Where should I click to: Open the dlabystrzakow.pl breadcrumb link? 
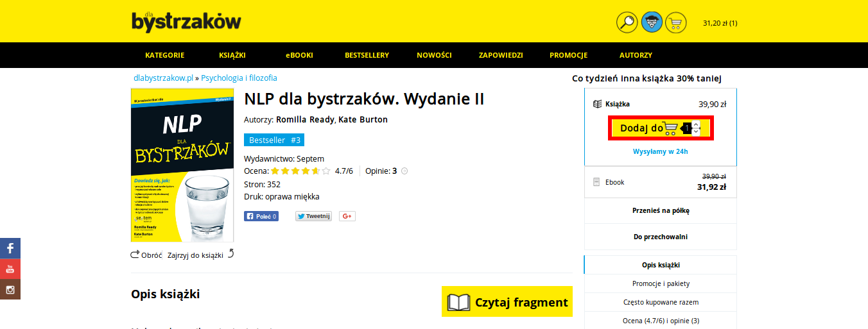(163, 78)
